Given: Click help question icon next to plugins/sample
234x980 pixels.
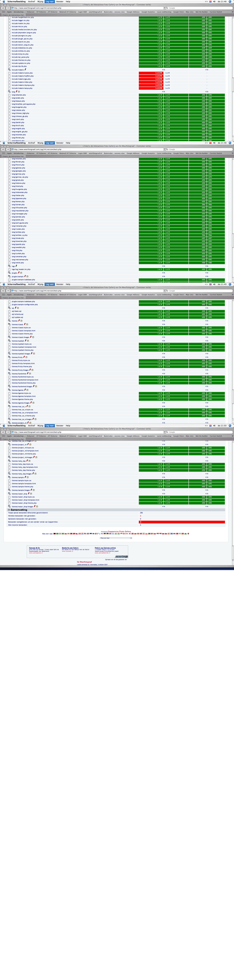Looking at the screenshot, I should click(x=27, y=277).
